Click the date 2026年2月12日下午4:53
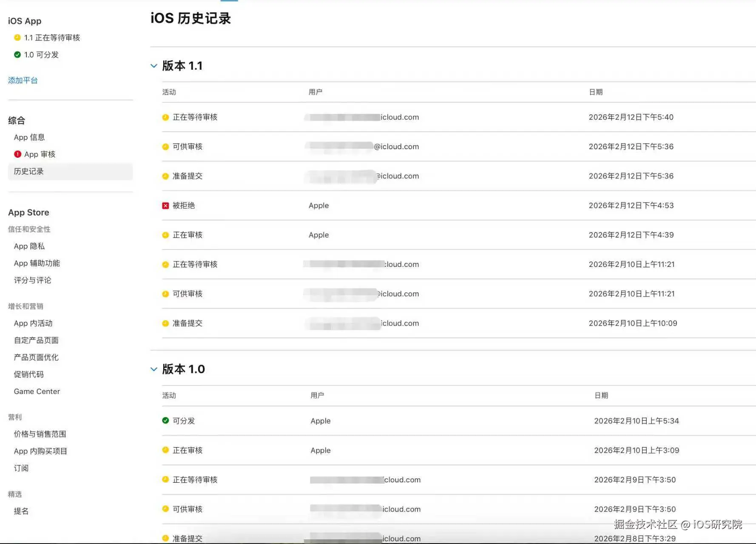This screenshot has width=756, height=544. pyautogui.click(x=631, y=206)
